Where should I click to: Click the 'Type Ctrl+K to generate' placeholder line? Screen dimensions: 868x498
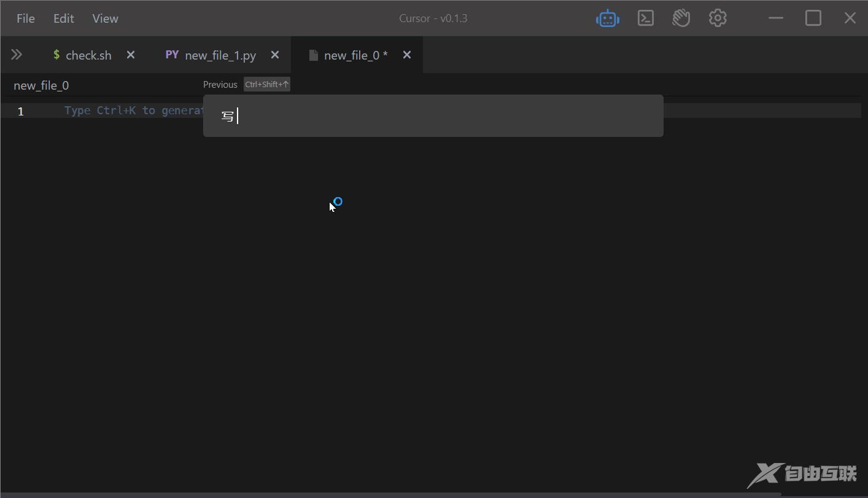coord(134,111)
